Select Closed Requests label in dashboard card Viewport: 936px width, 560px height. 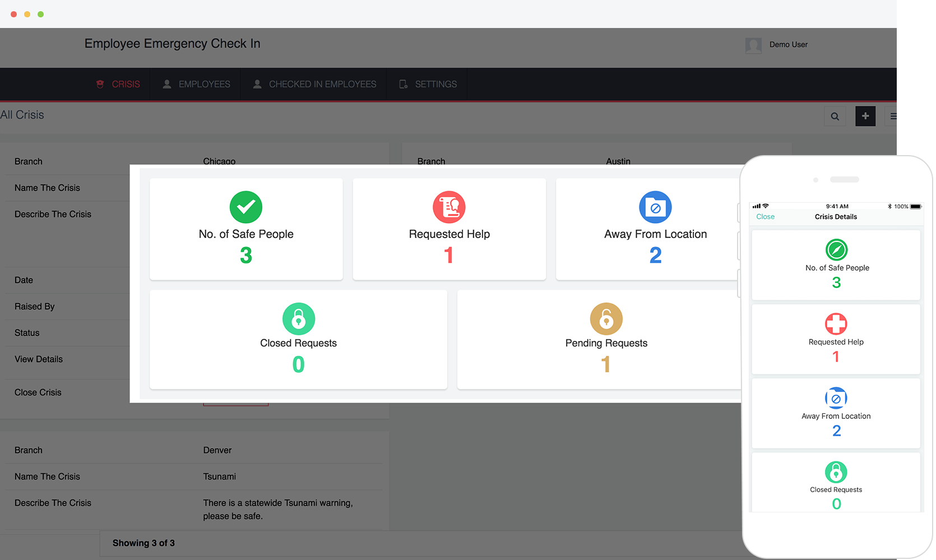coord(299,343)
